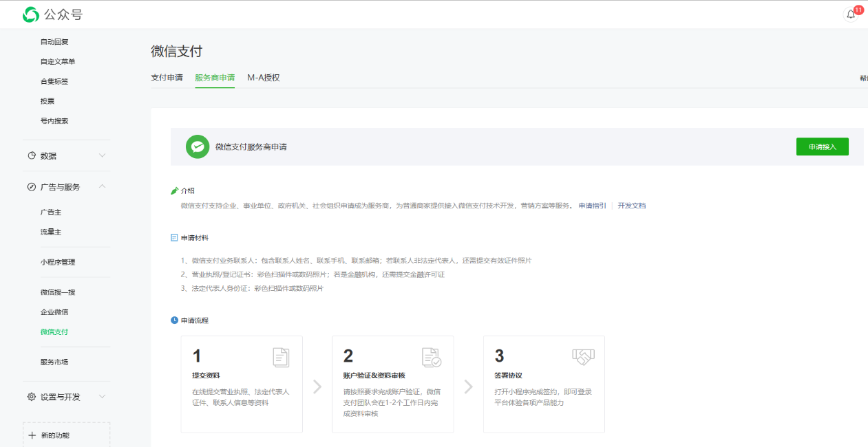Open the notification bell icon

(851, 14)
